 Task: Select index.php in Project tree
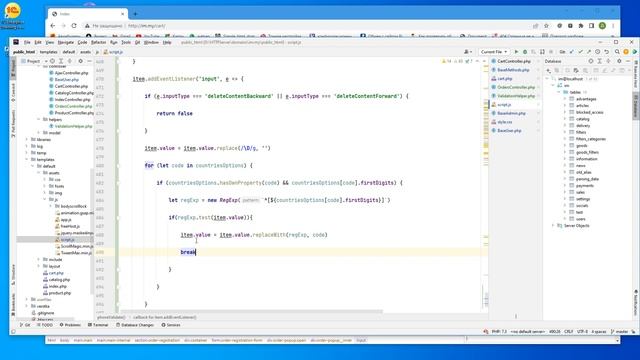[x=58, y=287]
